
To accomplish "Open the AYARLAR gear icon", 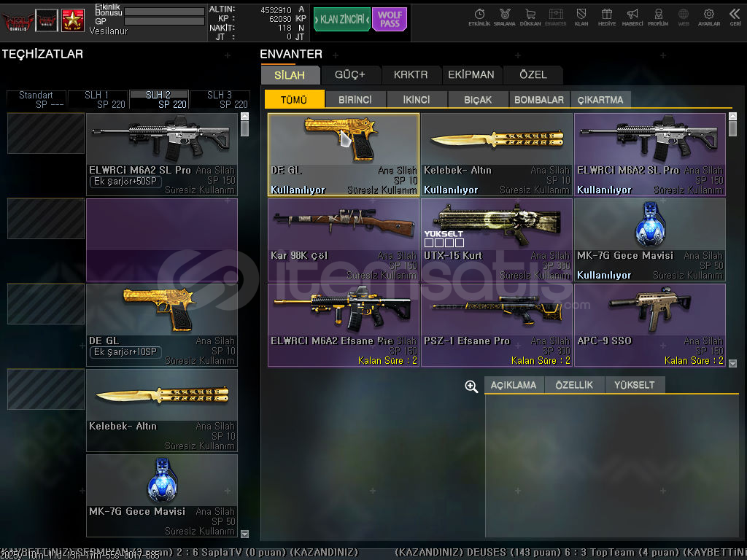I will coord(709,17).
